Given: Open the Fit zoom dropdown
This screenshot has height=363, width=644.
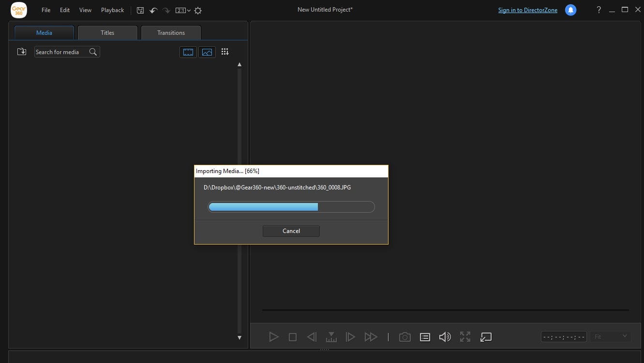Looking at the screenshot, I should point(611,336).
